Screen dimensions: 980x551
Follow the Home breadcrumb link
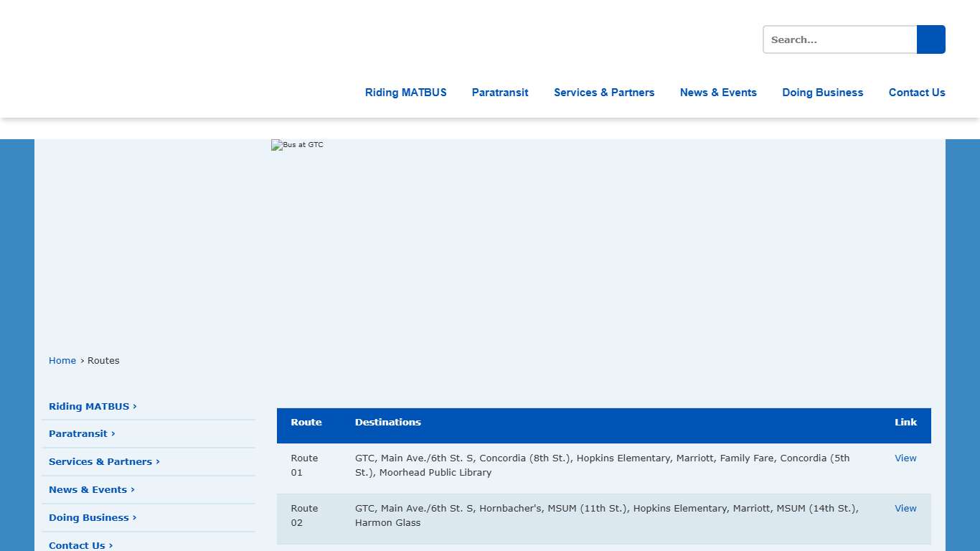tap(62, 361)
